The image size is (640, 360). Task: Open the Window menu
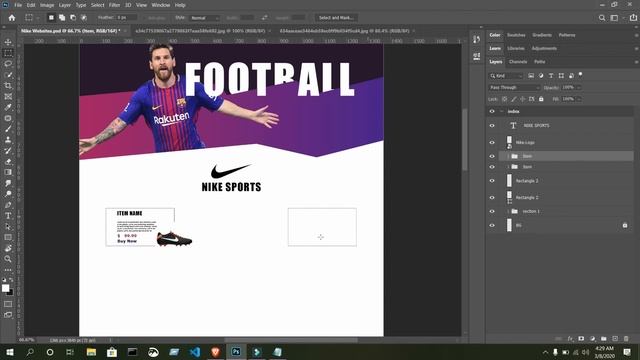(160, 5)
